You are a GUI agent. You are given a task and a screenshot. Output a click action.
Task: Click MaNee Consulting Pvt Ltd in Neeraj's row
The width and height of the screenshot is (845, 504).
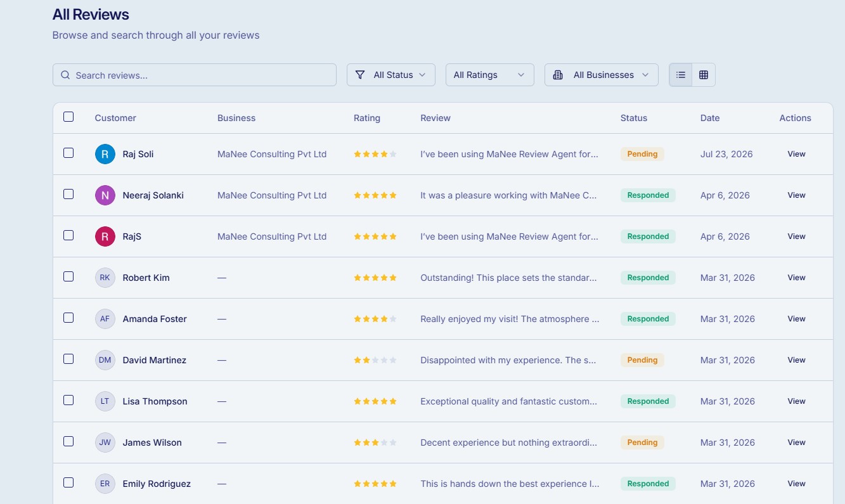(272, 195)
